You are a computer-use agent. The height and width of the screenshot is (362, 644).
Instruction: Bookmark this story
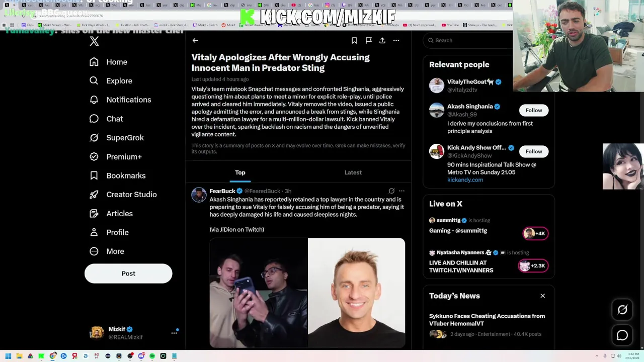(354, 40)
